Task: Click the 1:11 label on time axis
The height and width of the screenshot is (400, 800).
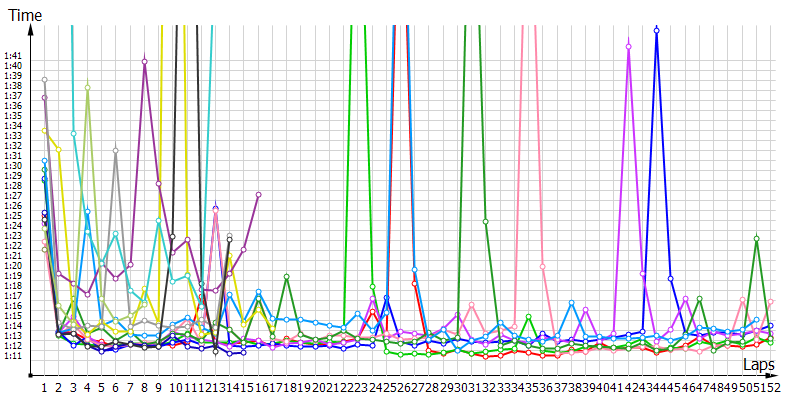Action: coord(13,356)
